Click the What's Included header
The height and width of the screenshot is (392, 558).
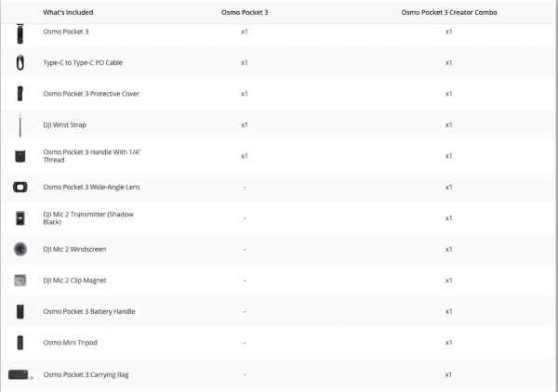(x=68, y=12)
